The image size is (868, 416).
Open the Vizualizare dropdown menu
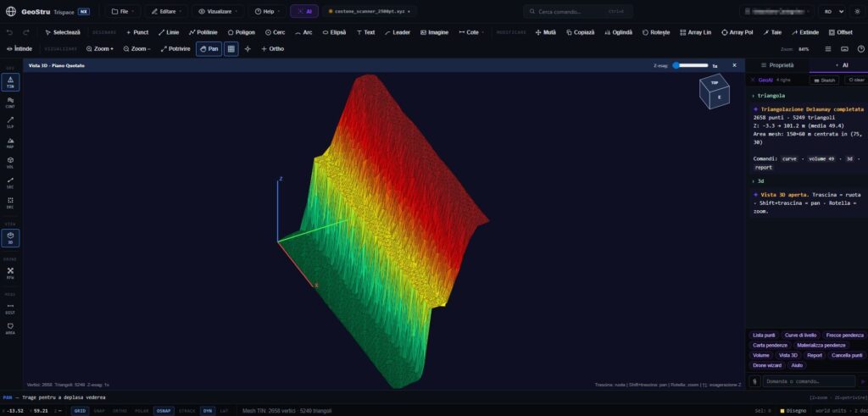[x=218, y=12]
